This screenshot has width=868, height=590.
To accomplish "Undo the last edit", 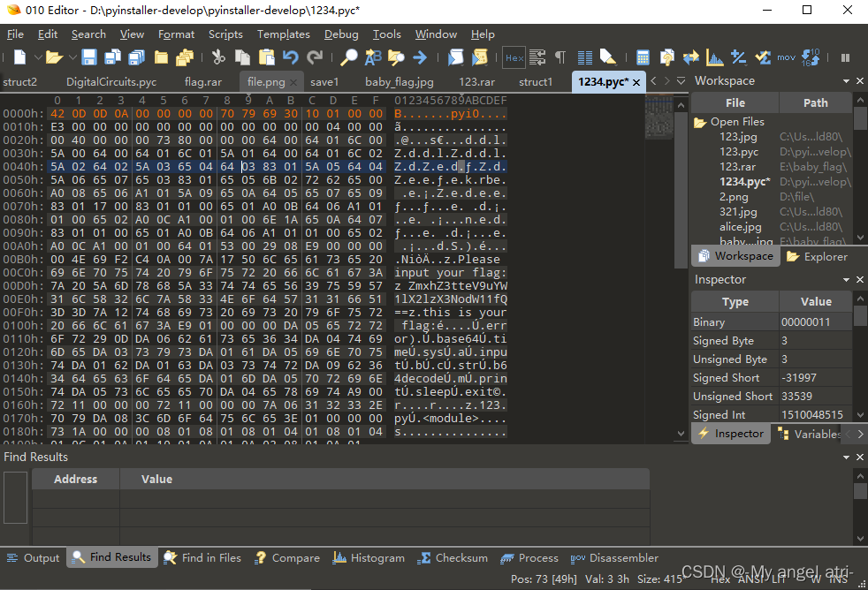I will click(x=291, y=57).
